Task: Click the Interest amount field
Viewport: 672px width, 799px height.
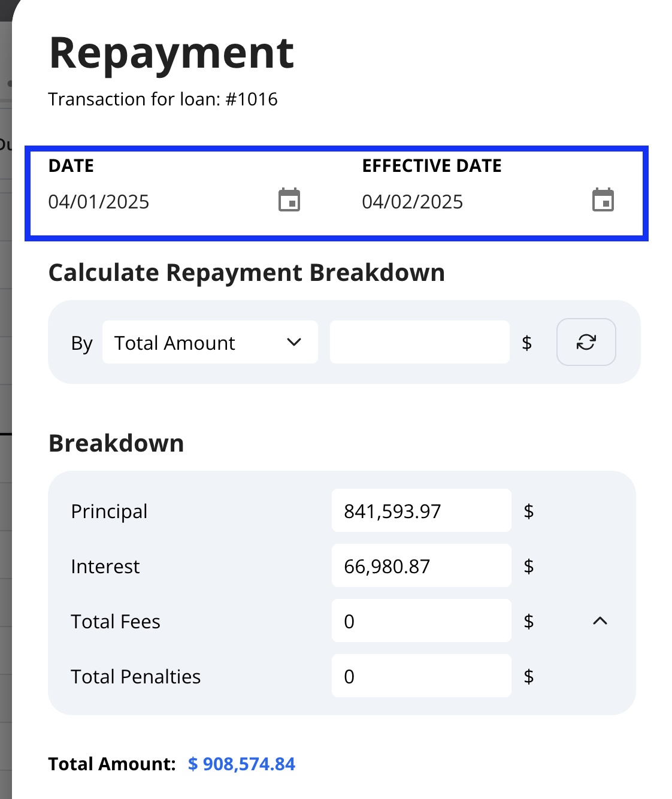Action: tap(422, 566)
